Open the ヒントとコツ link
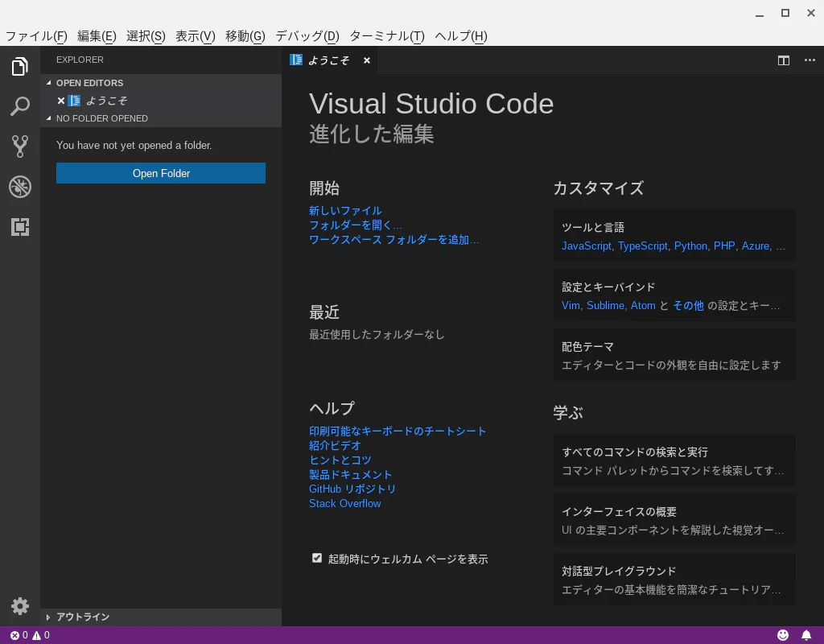 tap(340, 460)
